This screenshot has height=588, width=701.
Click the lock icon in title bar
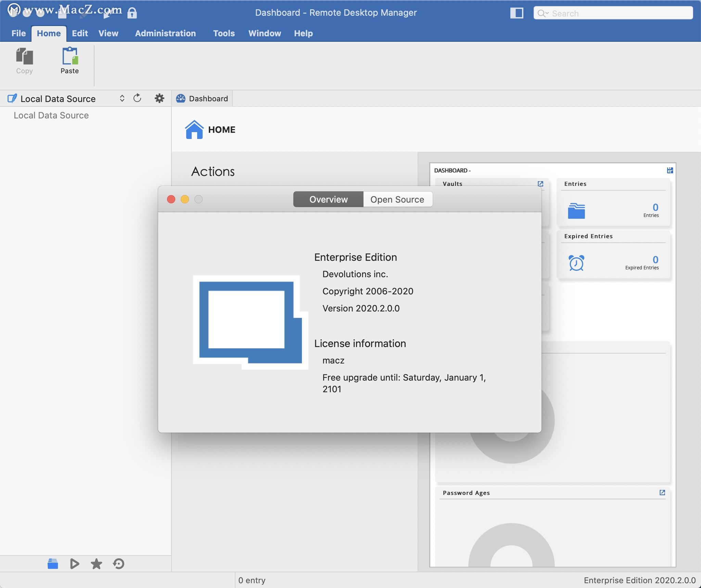132,13
